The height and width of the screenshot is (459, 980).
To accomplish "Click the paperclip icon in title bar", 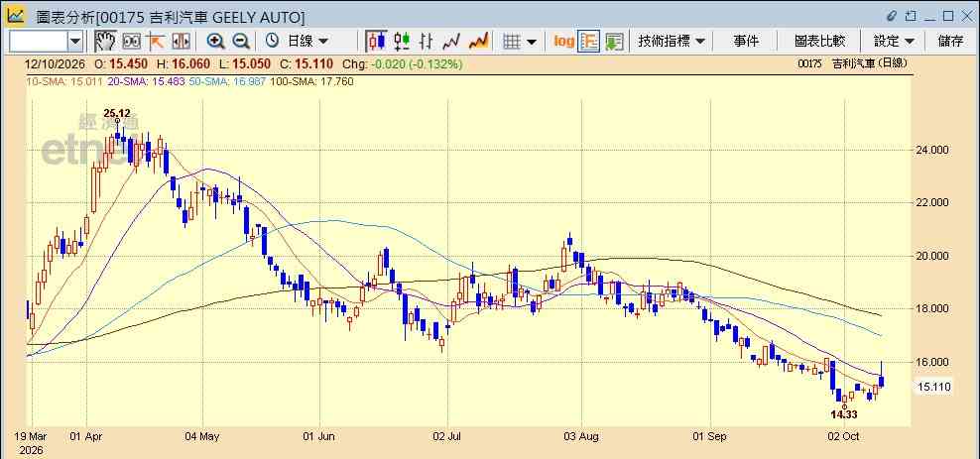I will pyautogui.click(x=892, y=16).
